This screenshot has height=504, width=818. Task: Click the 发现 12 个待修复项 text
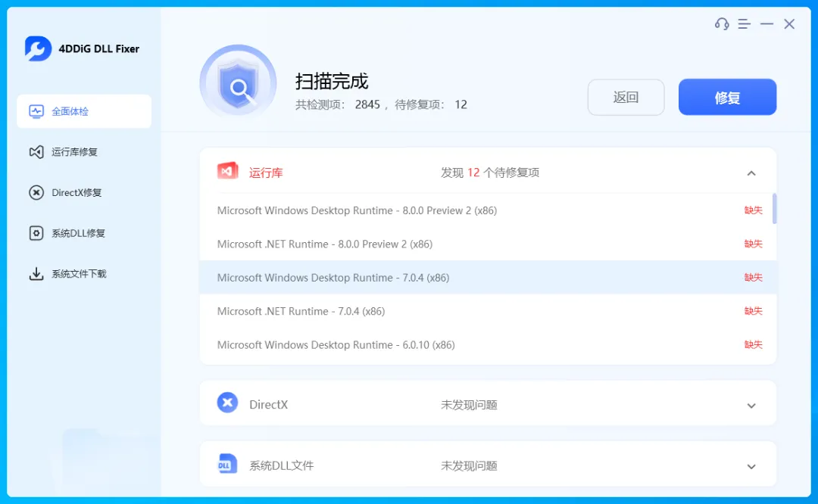[x=490, y=173]
